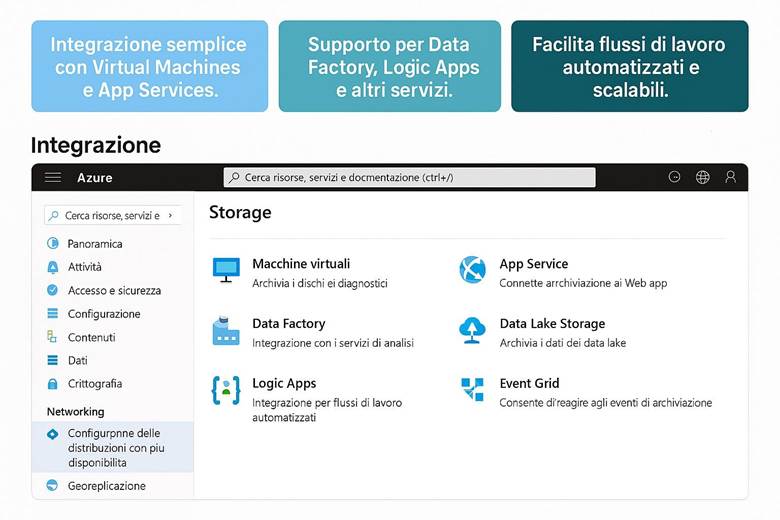Select Panoramica in the sidebar
Screen dimensions: 780x520
pyautogui.click(x=95, y=244)
